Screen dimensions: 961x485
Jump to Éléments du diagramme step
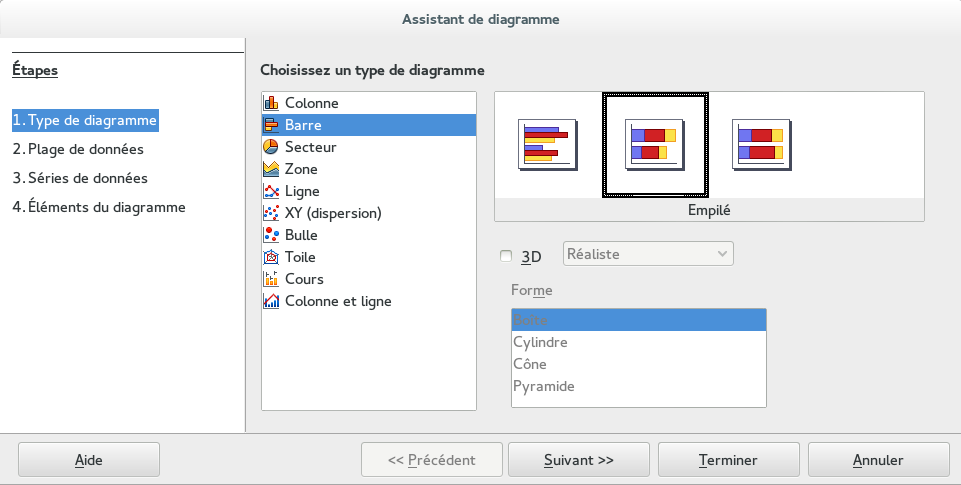tap(98, 208)
